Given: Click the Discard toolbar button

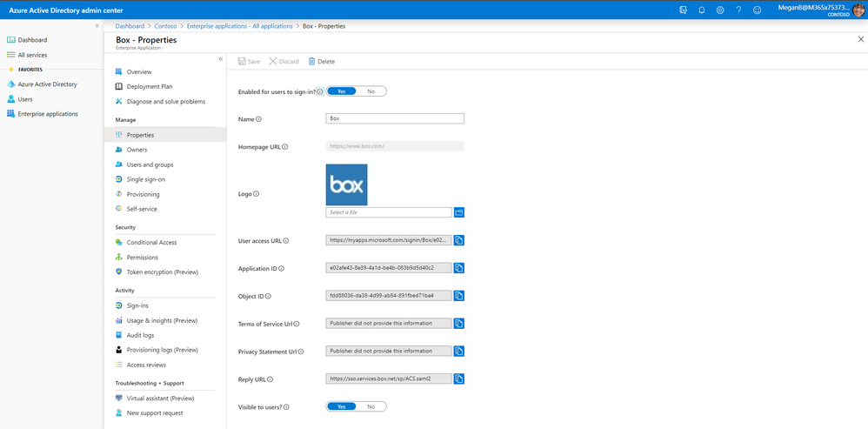Looking at the screenshot, I should [x=284, y=62].
